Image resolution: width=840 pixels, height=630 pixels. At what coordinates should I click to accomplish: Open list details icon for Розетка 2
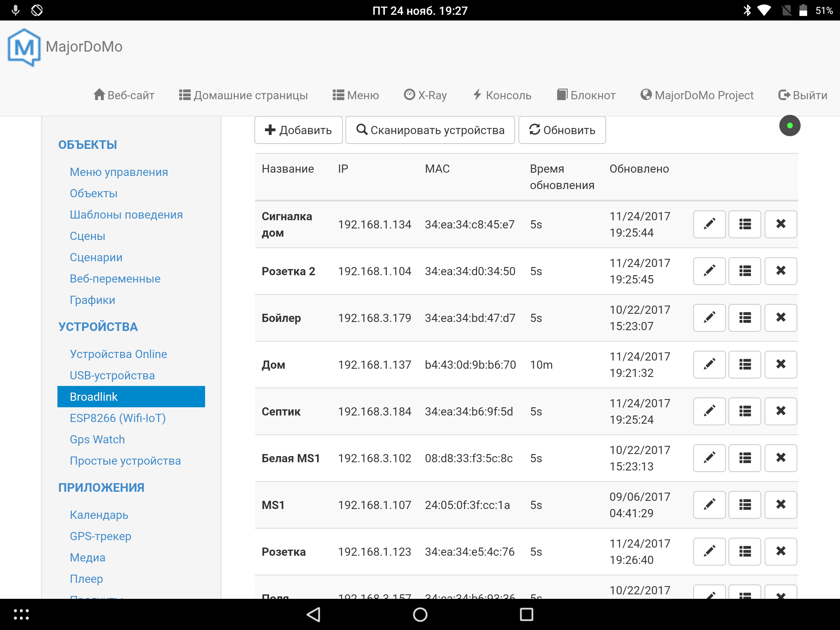[x=745, y=271]
